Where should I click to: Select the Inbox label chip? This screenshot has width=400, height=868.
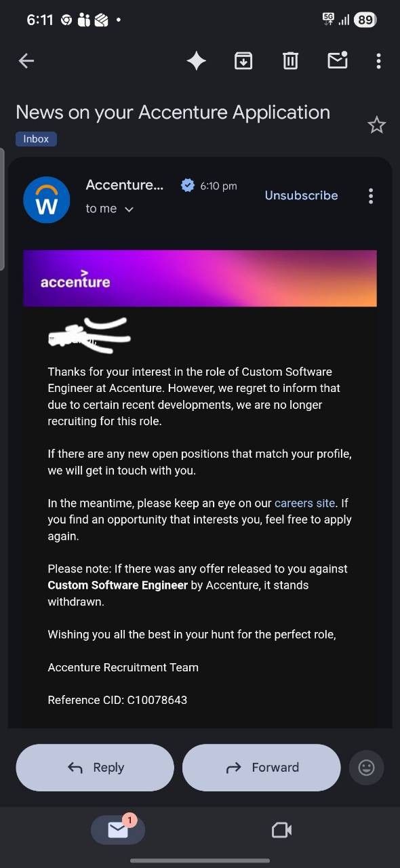coord(36,139)
